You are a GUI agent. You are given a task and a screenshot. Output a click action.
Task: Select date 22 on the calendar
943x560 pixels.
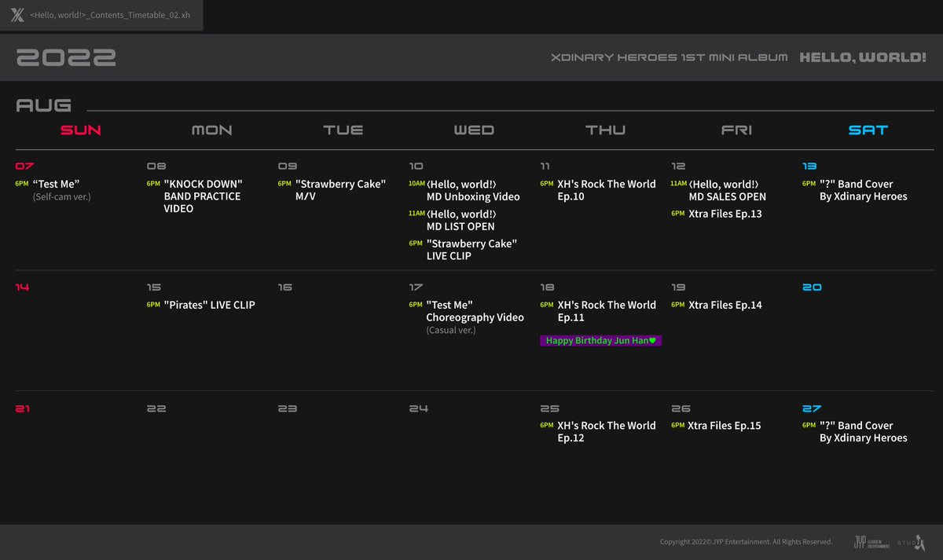tap(156, 408)
